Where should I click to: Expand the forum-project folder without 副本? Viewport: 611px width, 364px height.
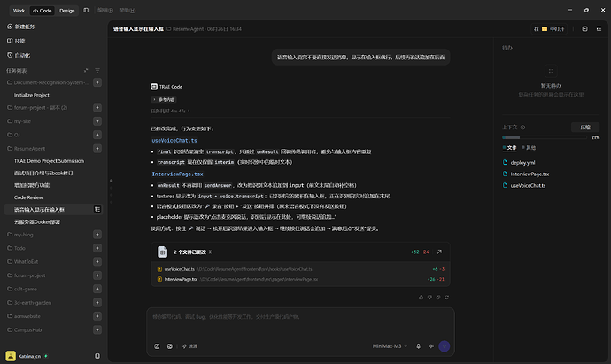[26, 275]
